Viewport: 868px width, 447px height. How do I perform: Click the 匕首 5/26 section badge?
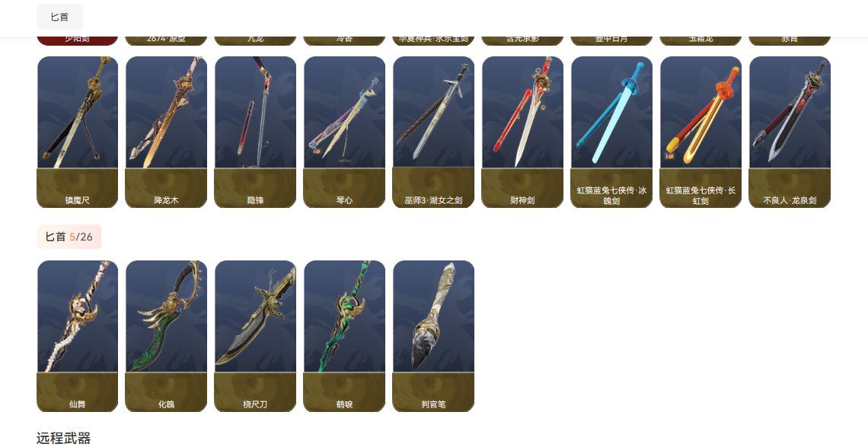(x=69, y=237)
